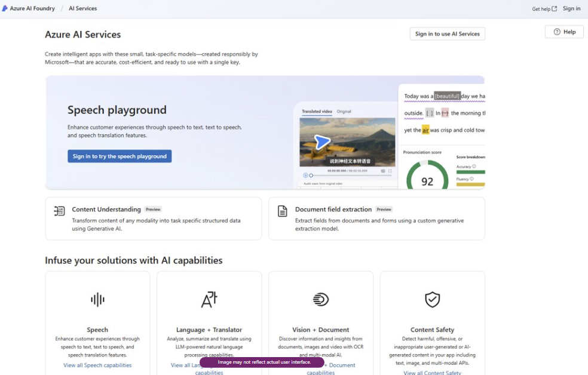Click the Vision + Document icon

click(x=321, y=299)
